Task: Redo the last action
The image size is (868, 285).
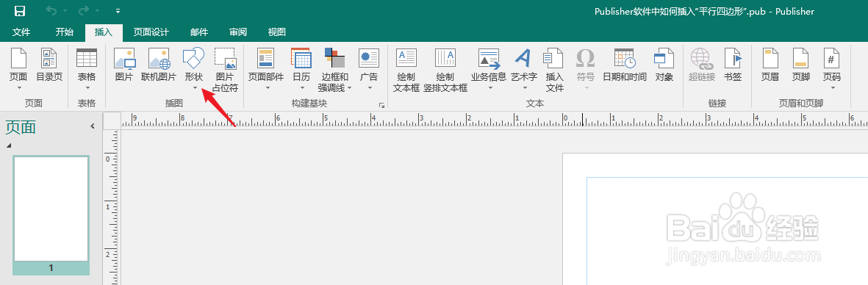Action: tap(84, 11)
